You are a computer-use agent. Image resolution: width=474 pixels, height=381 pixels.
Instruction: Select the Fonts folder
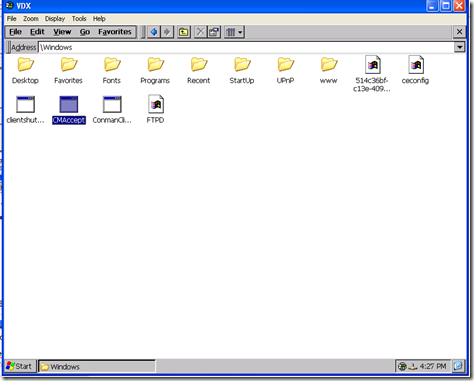pos(112,70)
